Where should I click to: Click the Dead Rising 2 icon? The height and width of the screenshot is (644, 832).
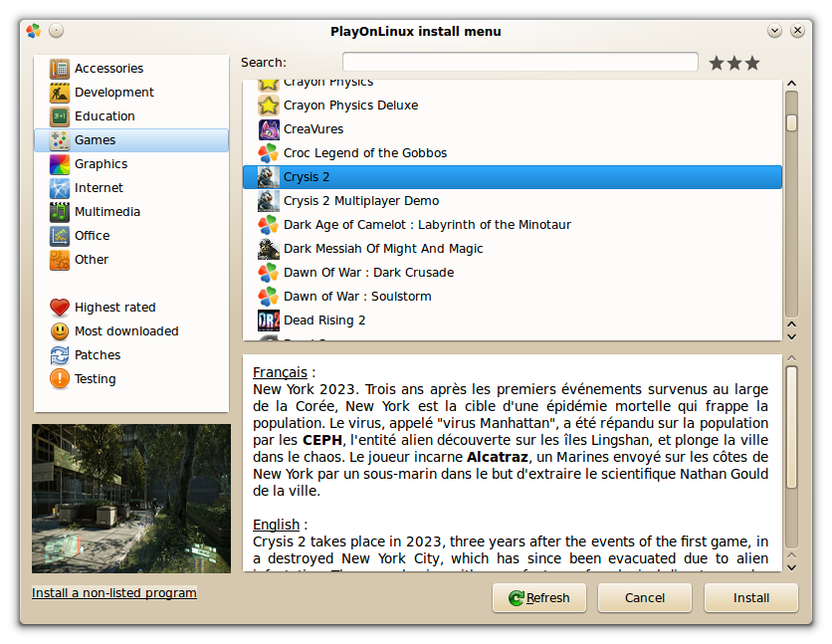click(269, 321)
